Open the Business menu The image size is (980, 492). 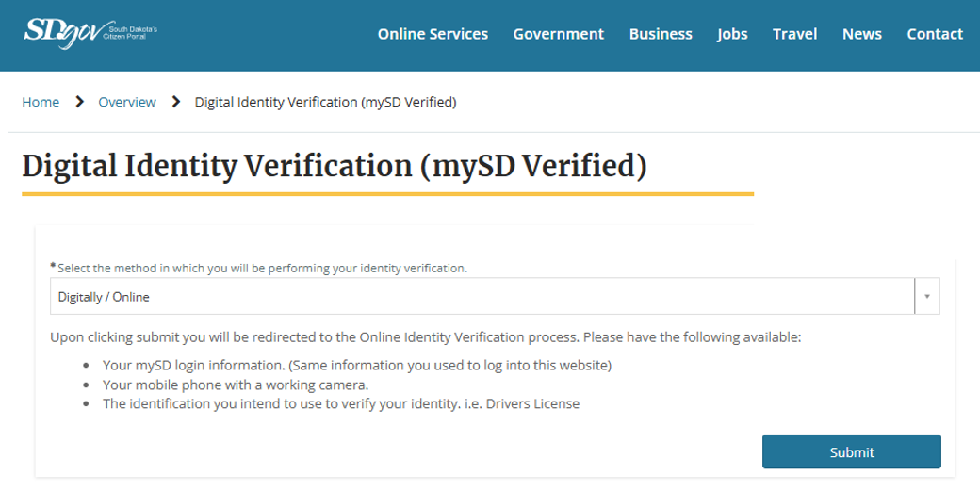(661, 34)
